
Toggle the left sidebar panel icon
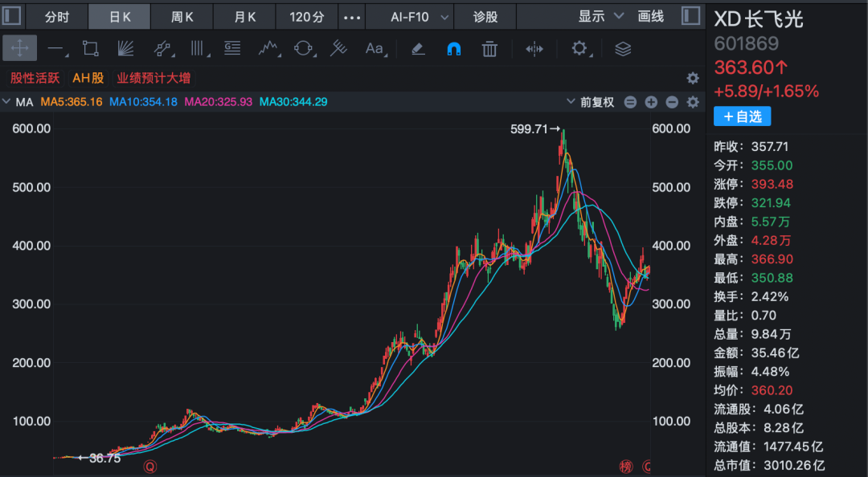click(11, 15)
